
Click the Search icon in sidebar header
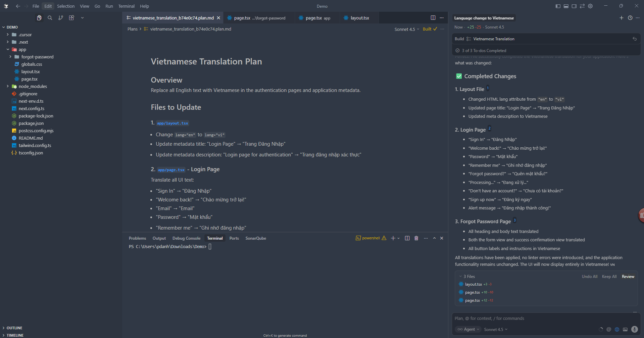tap(50, 18)
